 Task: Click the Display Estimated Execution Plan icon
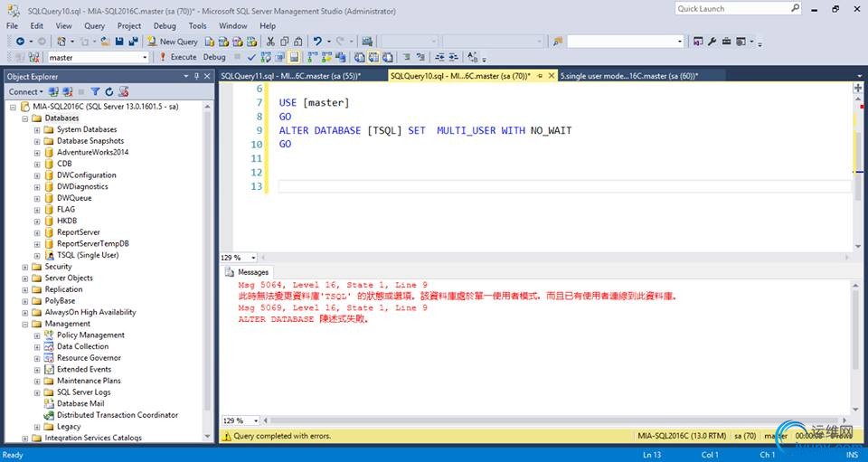(x=266, y=57)
